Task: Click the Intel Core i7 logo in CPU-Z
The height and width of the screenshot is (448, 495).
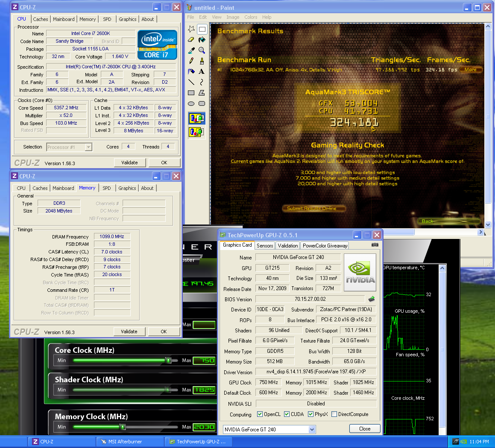Action: click(x=157, y=45)
